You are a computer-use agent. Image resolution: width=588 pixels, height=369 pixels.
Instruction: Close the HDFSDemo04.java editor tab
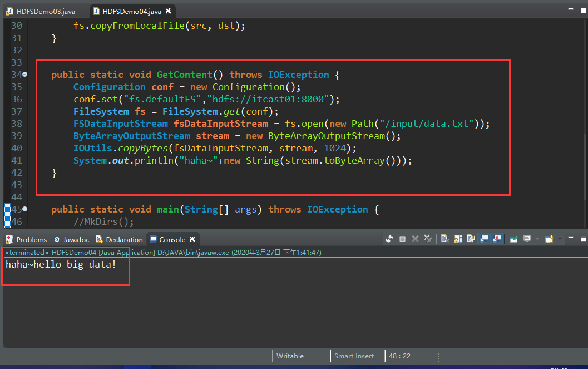coord(169,11)
